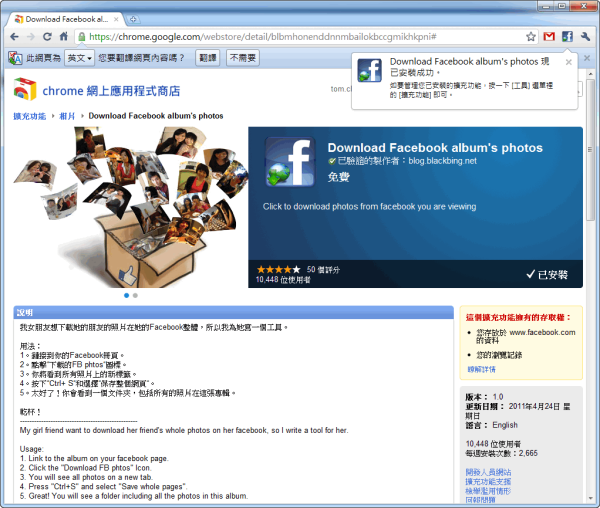Open chrome 網上應用程式商店 store title link
Viewport: 600px width, 508px height.
pos(111,91)
